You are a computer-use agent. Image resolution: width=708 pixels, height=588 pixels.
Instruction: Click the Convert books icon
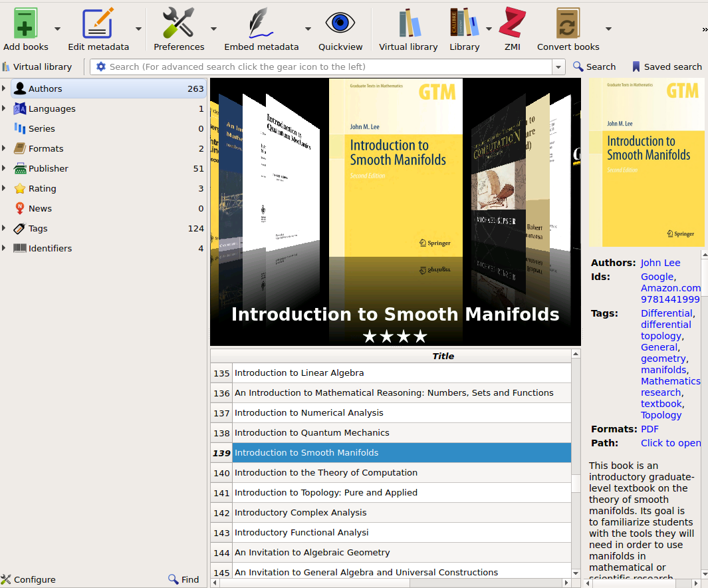pos(568,23)
